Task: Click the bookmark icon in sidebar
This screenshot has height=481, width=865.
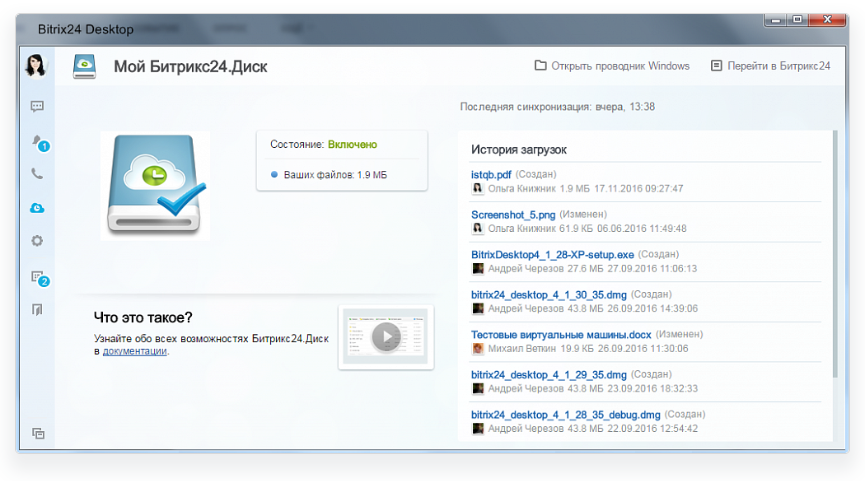Action: click(x=37, y=309)
